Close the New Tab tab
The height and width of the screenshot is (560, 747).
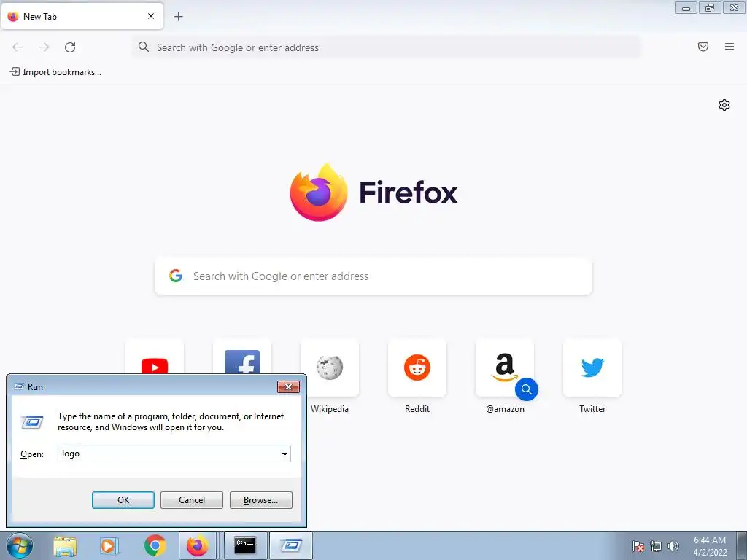pyautogui.click(x=151, y=16)
